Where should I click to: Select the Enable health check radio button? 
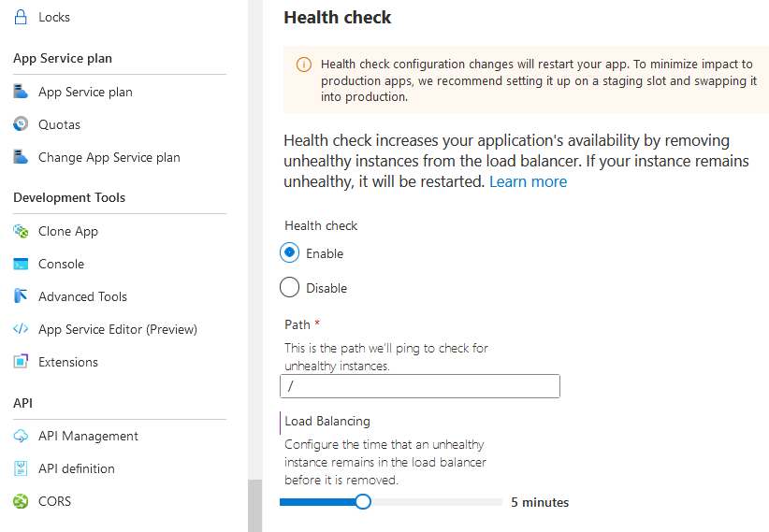[290, 253]
